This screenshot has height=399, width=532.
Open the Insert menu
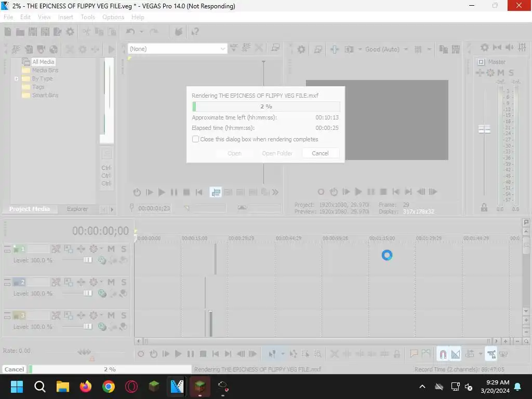(x=65, y=17)
